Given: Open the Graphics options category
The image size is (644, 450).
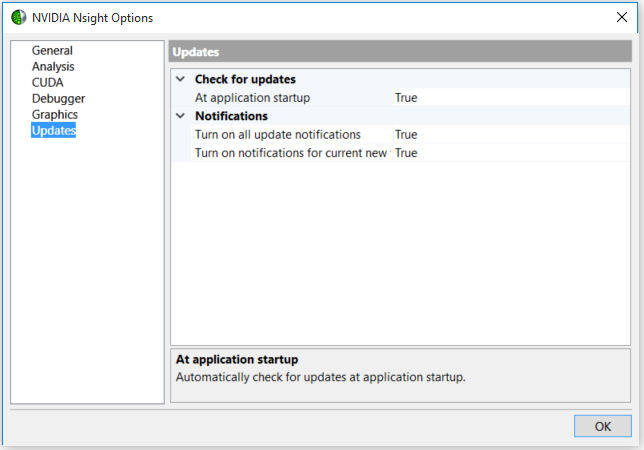Looking at the screenshot, I should (x=55, y=115).
